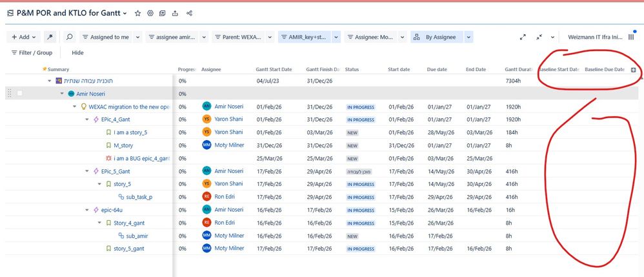The image size is (644, 277).
Task: Open dropdown arrow next to AMIR_key+st...
Action: point(336,37)
